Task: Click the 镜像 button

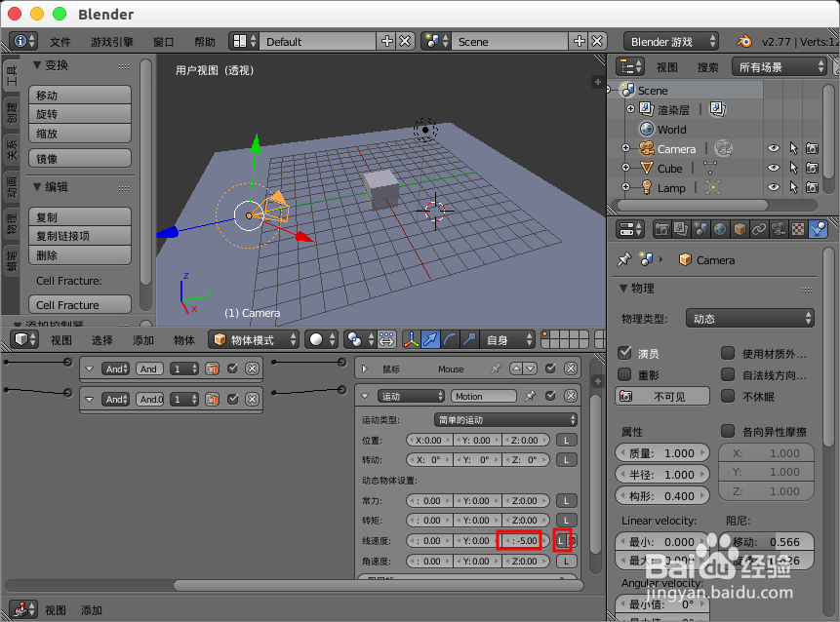Action: point(80,159)
